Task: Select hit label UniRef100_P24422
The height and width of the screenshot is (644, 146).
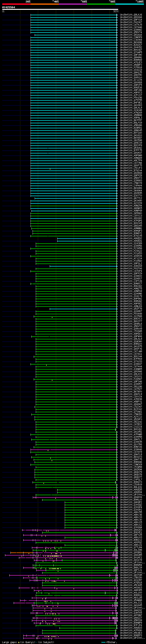Action: tap(131, 251)
